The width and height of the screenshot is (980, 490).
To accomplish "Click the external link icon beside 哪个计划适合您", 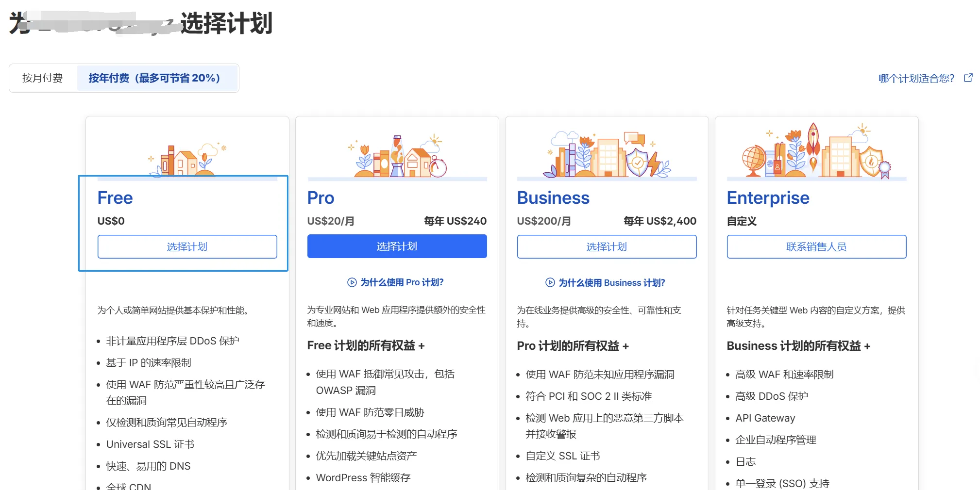I will [x=968, y=78].
